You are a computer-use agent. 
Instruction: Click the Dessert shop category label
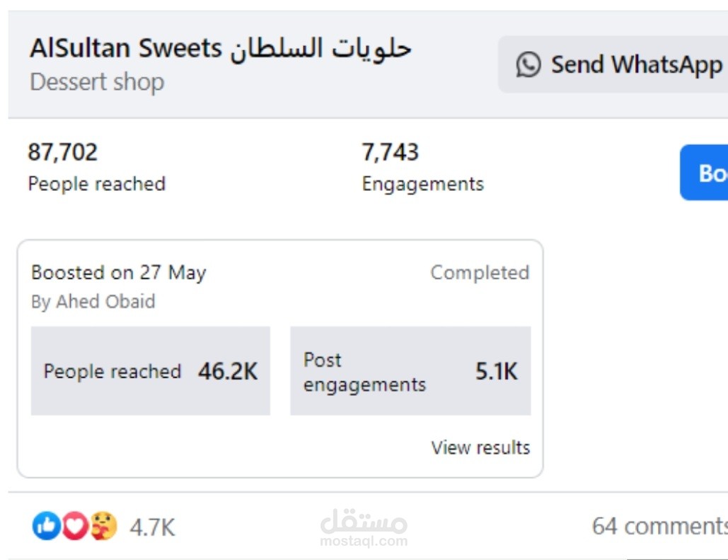[x=97, y=82]
